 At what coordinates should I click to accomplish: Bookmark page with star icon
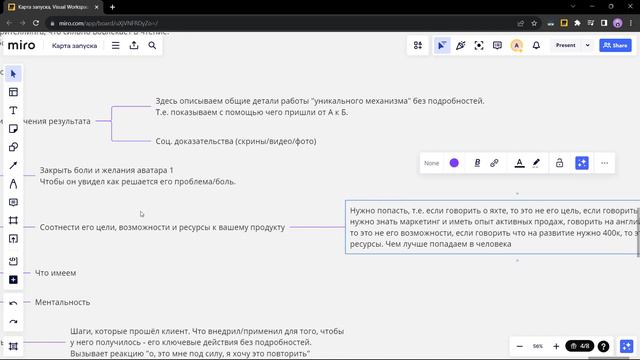coord(534,23)
